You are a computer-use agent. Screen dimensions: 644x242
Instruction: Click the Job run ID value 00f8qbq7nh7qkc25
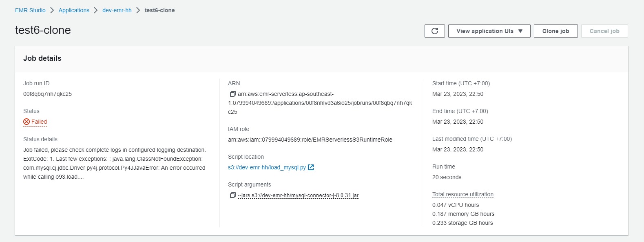47,94
